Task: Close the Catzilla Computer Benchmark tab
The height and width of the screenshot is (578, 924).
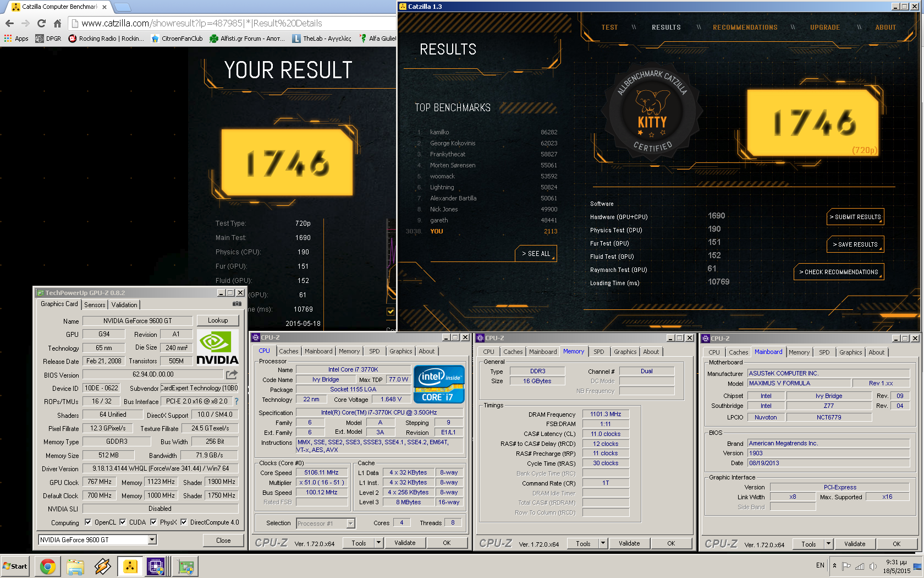Action: pyautogui.click(x=105, y=7)
